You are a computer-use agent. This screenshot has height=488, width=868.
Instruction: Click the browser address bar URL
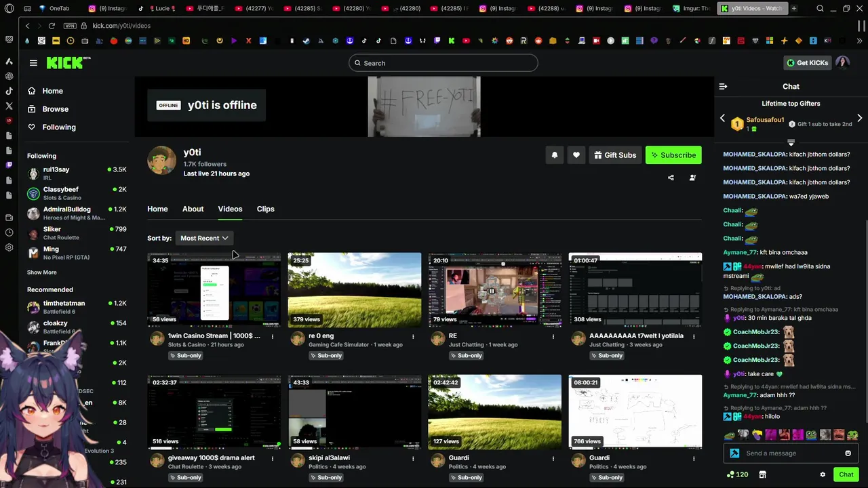[121, 26]
